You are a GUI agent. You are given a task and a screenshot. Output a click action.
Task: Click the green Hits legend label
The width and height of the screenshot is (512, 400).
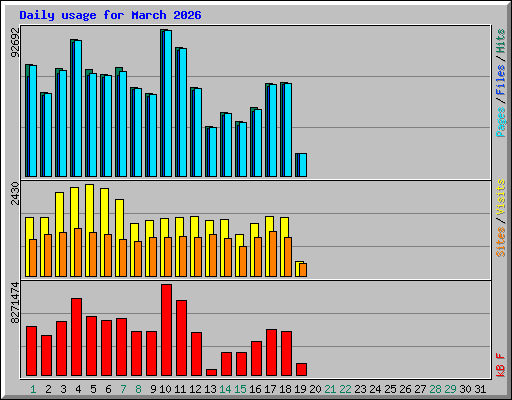pyautogui.click(x=501, y=41)
